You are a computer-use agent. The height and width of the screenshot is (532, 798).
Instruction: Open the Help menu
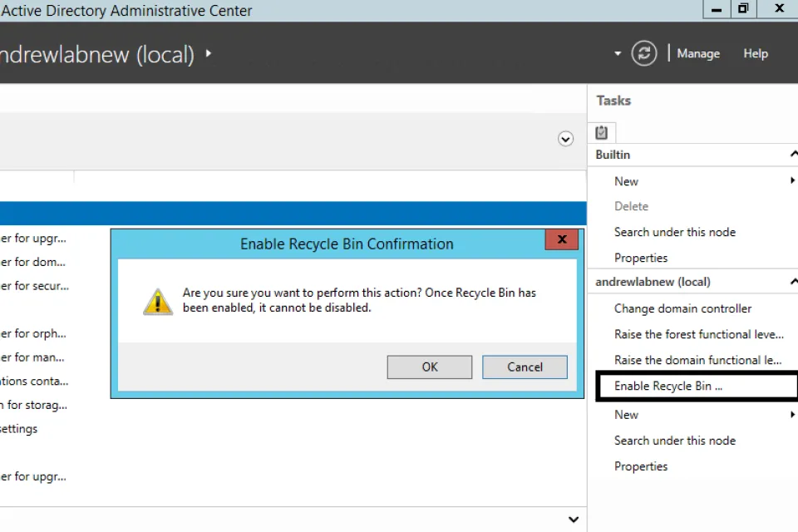755,53
